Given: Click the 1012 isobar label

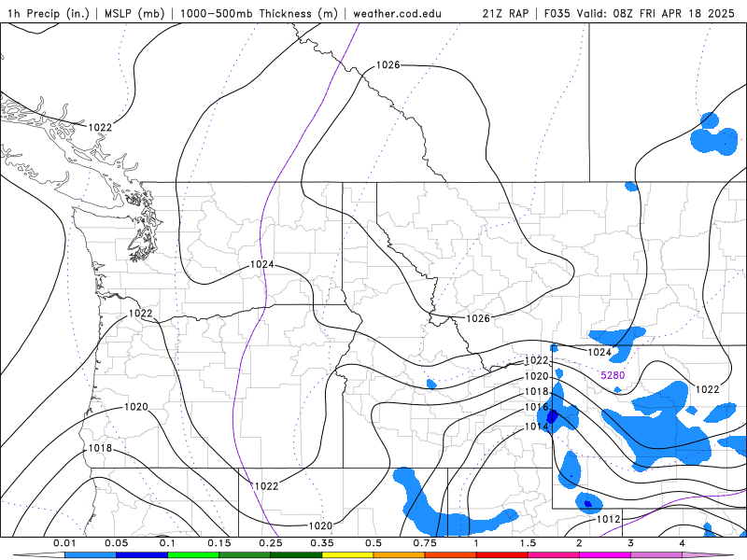Looking at the screenshot, I should [x=609, y=519].
